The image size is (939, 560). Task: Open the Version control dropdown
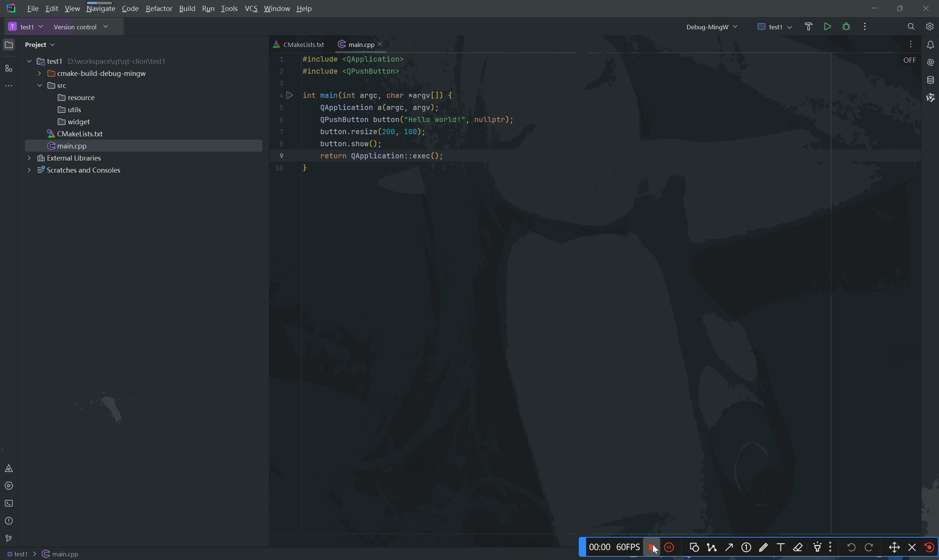(80, 27)
